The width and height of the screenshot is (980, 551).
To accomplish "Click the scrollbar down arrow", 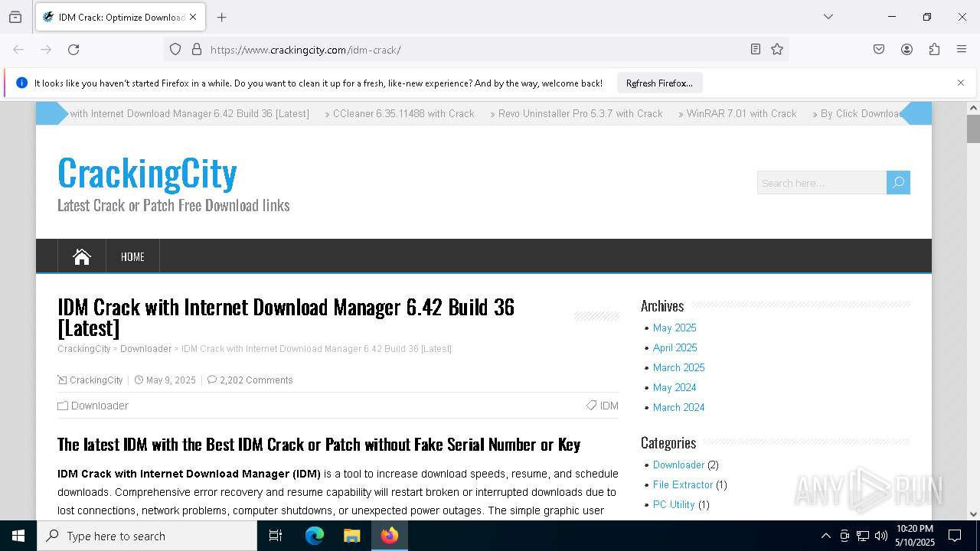I will 973,514.
